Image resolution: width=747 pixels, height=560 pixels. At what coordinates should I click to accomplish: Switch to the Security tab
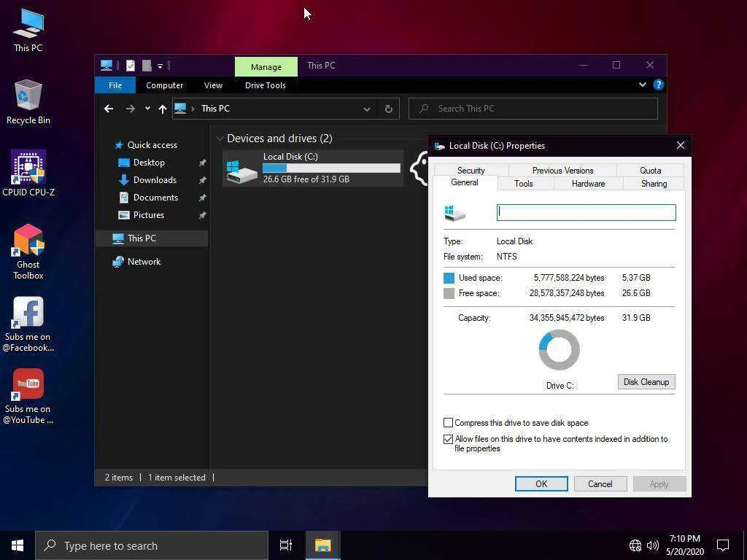pos(471,171)
